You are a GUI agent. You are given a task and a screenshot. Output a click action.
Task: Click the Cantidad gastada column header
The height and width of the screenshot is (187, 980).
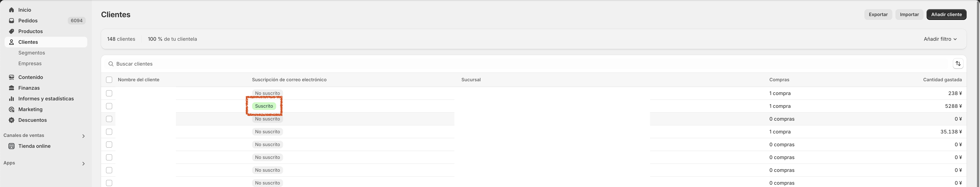(x=942, y=80)
